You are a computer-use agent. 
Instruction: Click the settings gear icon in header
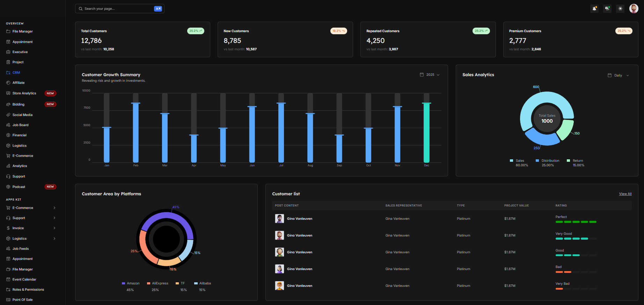pos(620,9)
